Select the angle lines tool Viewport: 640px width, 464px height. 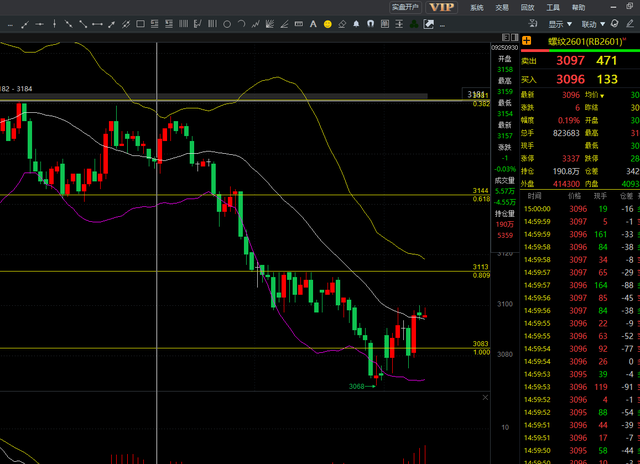point(284,24)
